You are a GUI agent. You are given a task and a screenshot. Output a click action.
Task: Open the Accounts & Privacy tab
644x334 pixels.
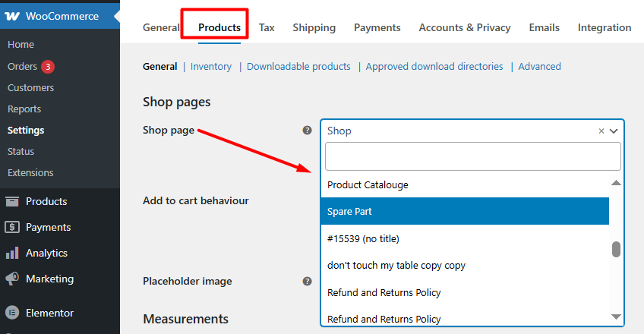(465, 27)
